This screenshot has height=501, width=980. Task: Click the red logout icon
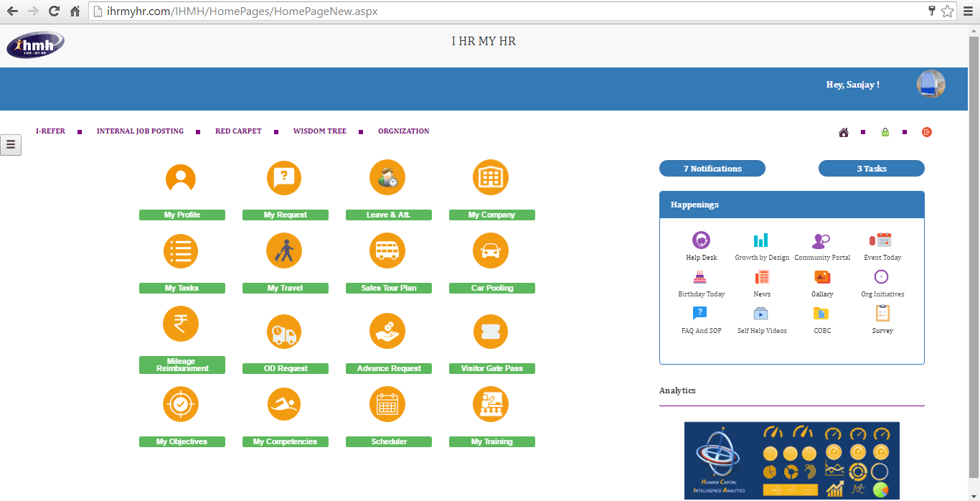(927, 132)
